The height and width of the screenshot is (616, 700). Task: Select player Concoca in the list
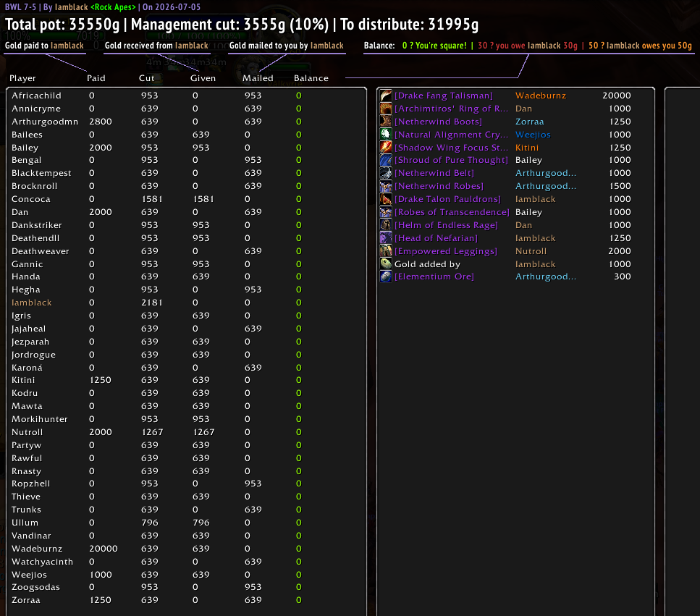pyautogui.click(x=31, y=199)
